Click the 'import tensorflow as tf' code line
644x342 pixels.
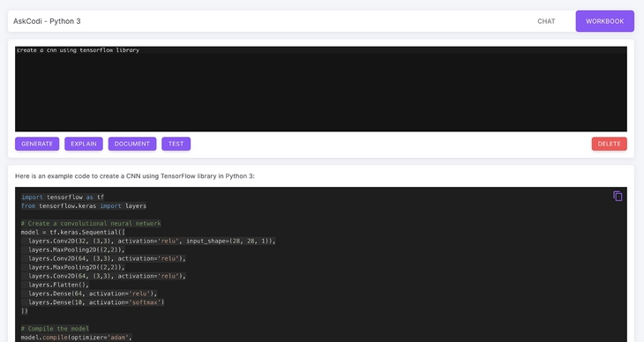(x=63, y=197)
